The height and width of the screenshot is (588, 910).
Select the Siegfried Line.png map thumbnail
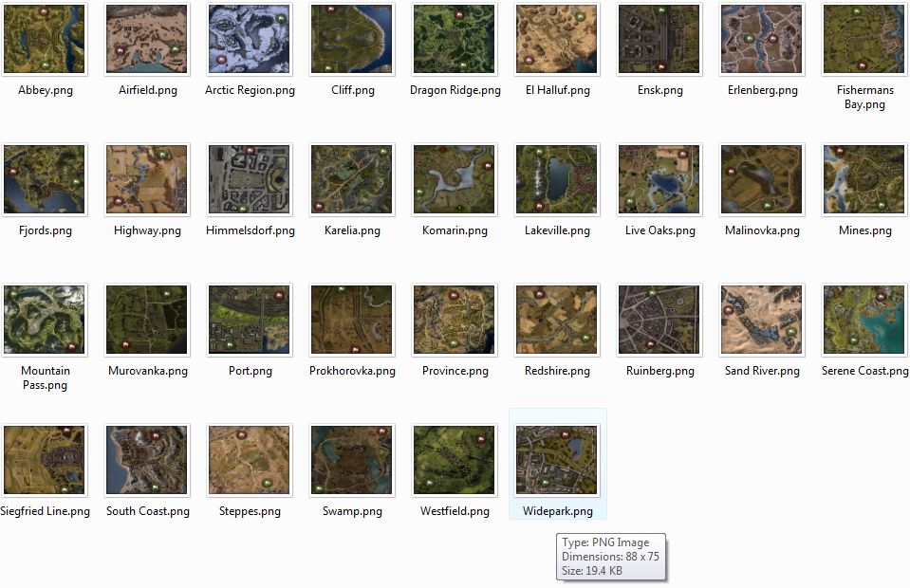click(44, 460)
